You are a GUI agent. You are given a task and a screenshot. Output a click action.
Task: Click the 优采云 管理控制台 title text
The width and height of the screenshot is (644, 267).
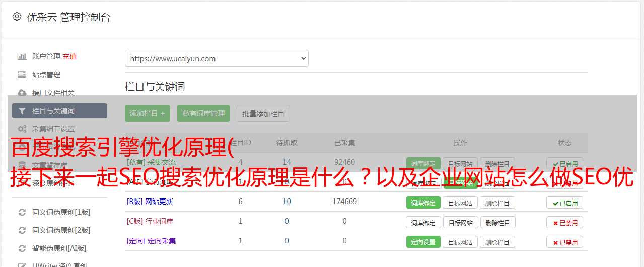pyautogui.click(x=68, y=17)
